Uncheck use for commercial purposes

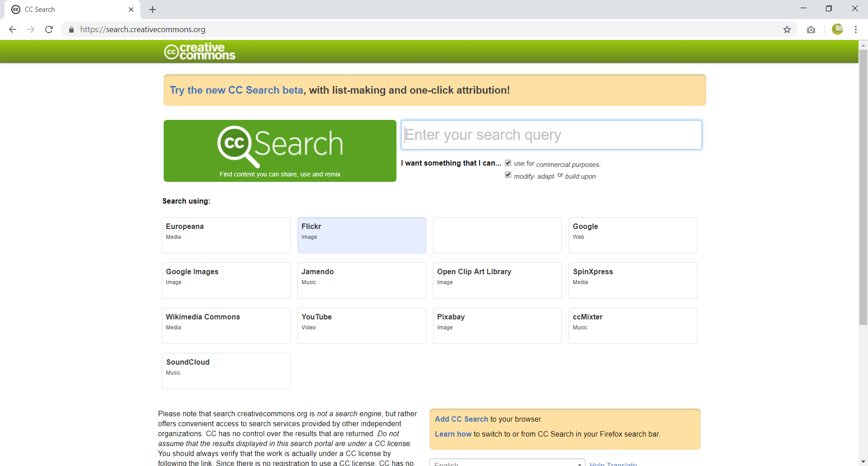pos(508,163)
